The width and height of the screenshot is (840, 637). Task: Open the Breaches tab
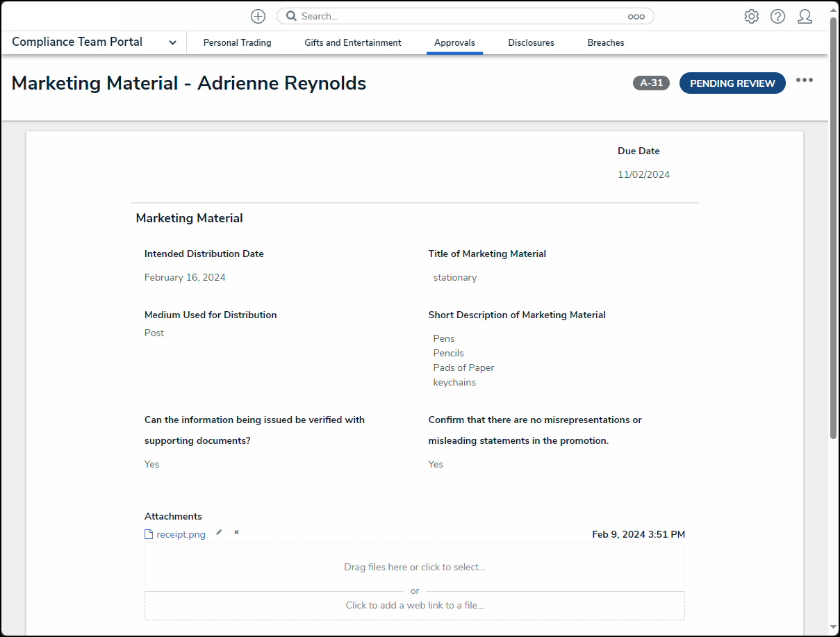click(605, 43)
